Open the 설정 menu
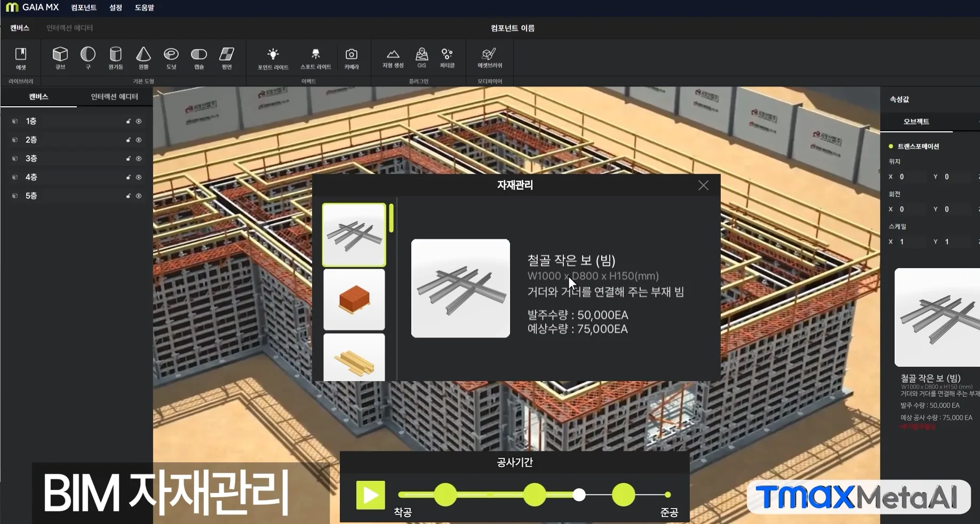 coord(116,7)
